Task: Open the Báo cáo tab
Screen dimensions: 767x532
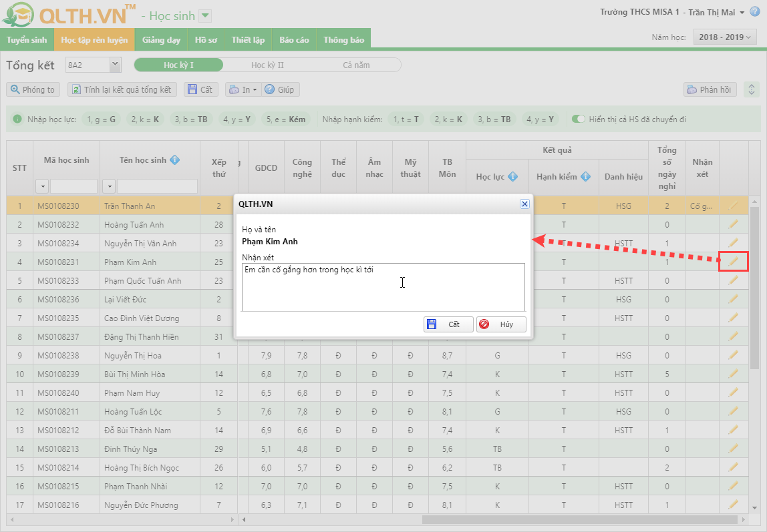Action: click(x=294, y=40)
